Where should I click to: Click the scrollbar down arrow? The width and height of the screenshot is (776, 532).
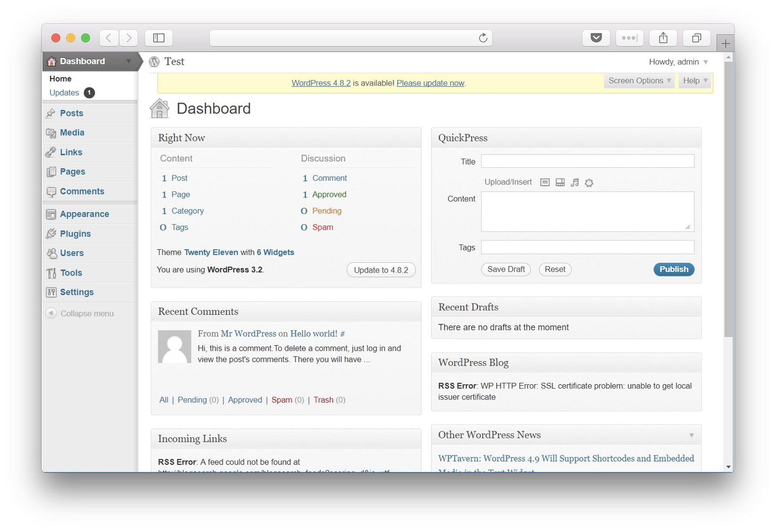[x=728, y=467]
